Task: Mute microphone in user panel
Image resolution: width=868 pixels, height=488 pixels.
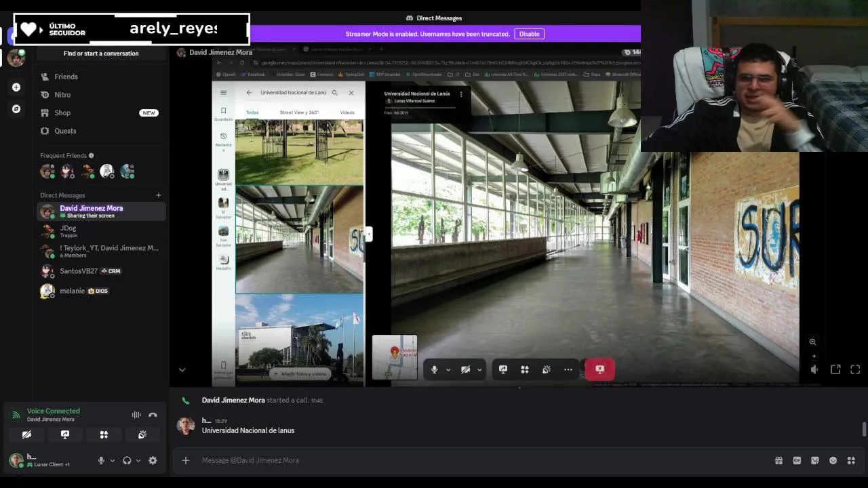Action: (x=101, y=460)
